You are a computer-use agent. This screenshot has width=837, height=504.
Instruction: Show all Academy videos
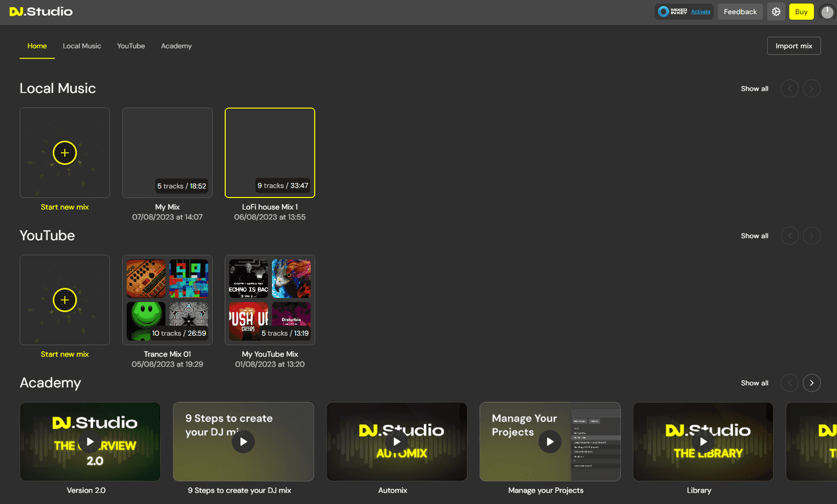pos(754,383)
